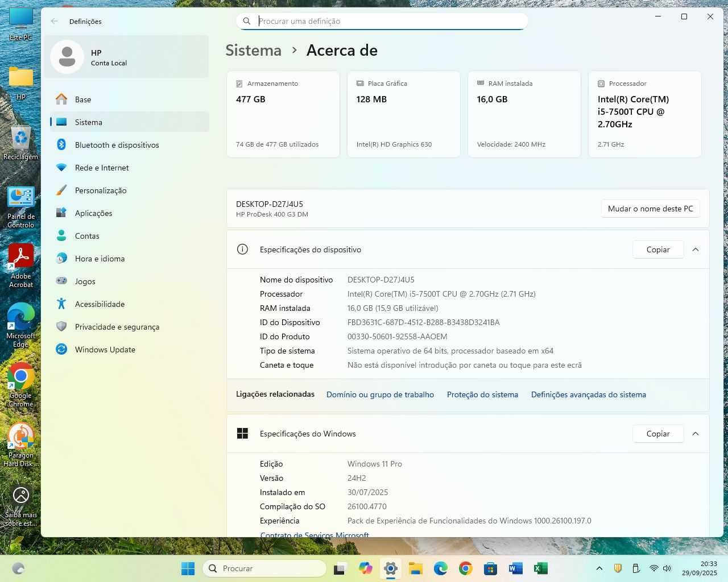Image resolution: width=728 pixels, height=582 pixels.
Task: Click the Wi-Fi icon in system tray
Action: [x=654, y=568]
